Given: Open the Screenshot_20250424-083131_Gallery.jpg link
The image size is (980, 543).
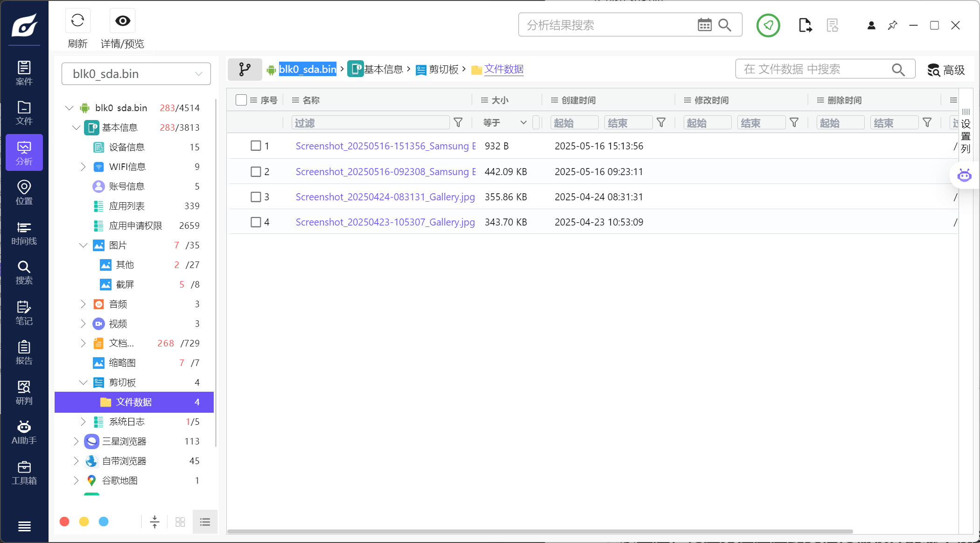Looking at the screenshot, I should click(x=385, y=197).
